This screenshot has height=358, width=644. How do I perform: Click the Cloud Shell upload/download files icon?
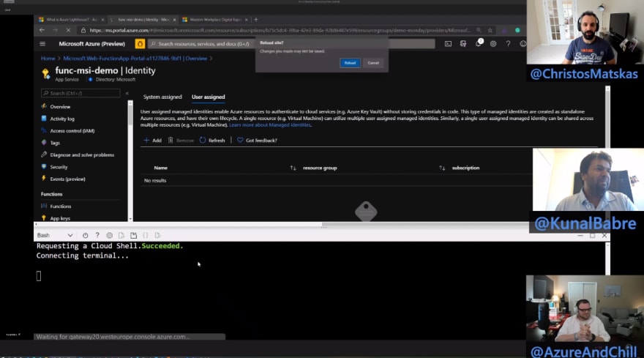[121, 236]
